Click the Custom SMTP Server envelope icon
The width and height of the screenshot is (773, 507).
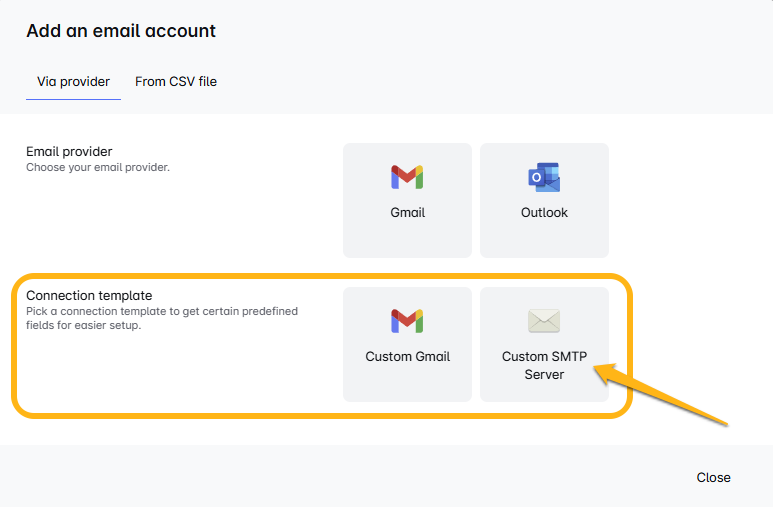point(544,321)
